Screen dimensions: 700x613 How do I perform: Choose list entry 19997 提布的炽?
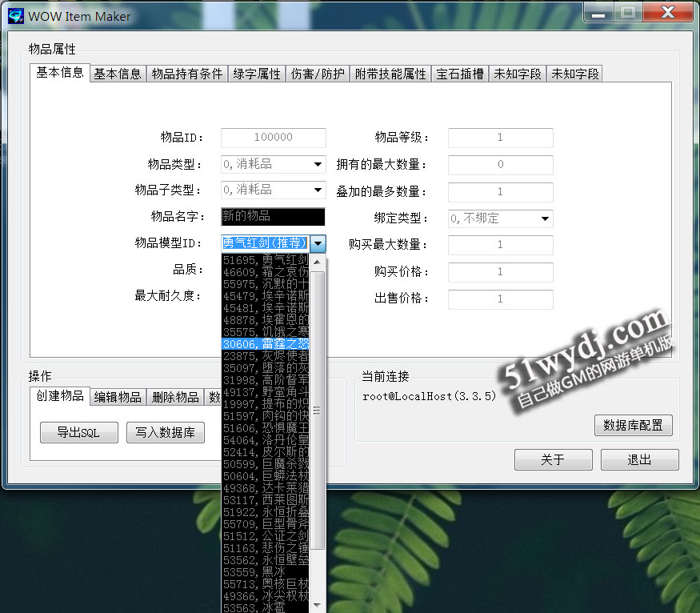[x=265, y=404]
